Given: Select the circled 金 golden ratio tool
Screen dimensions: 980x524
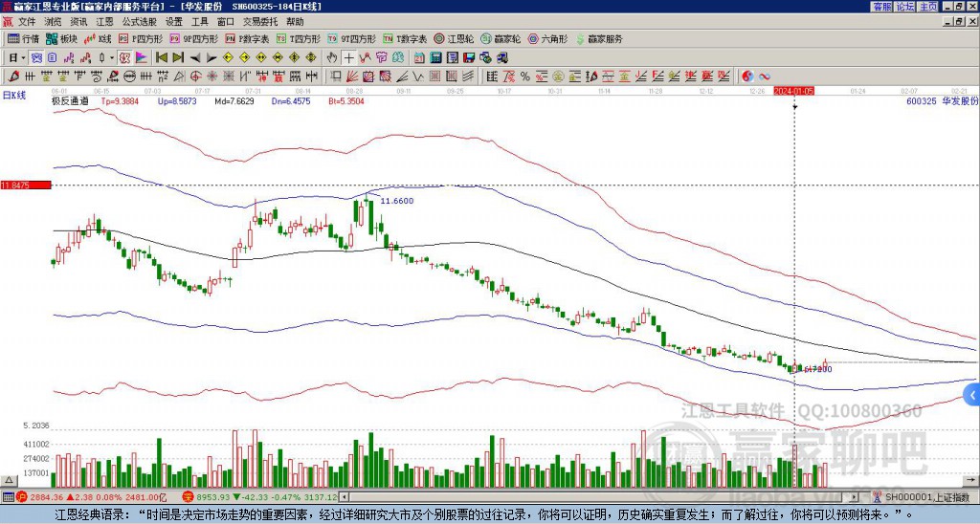Looking at the screenshot, I should [x=558, y=76].
